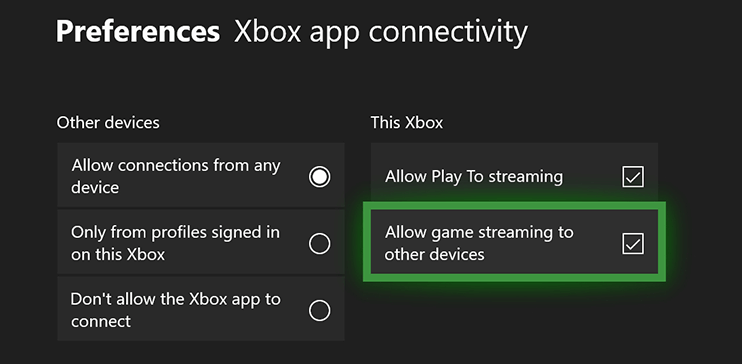Click the 'Allow Play To streaming' label text
The width and height of the screenshot is (742, 364).
[x=474, y=177]
